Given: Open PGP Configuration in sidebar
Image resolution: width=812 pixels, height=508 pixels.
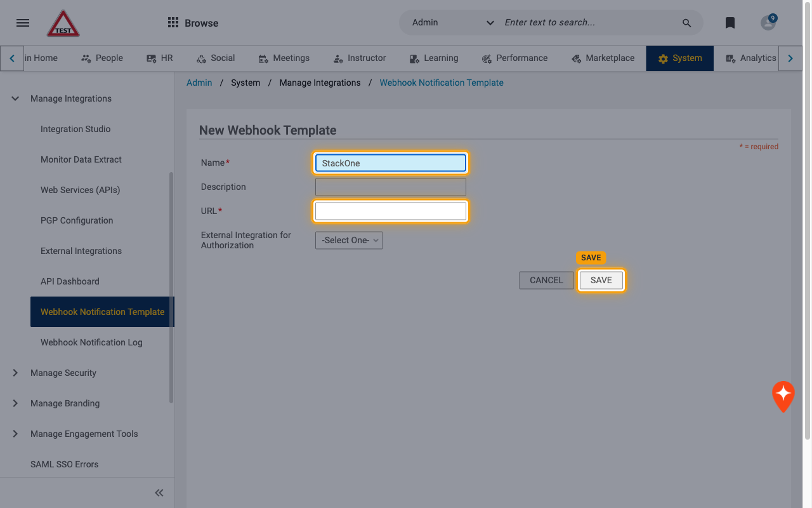Looking at the screenshot, I should click(x=77, y=220).
